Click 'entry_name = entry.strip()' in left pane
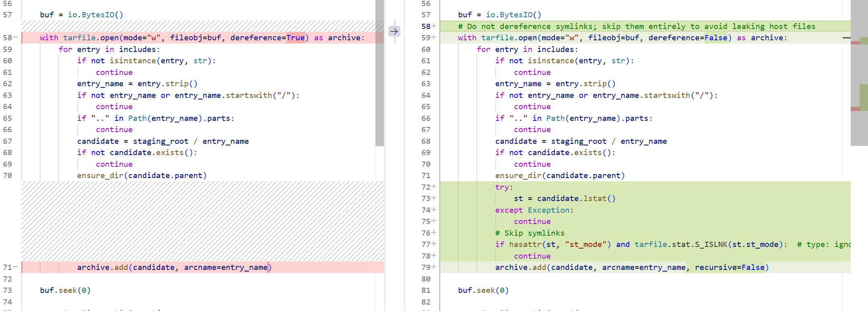 pos(137,84)
